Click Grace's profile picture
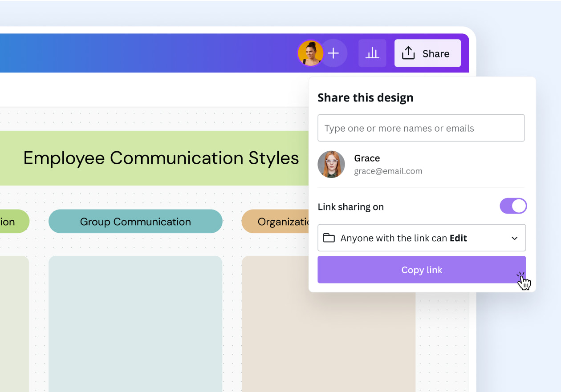The image size is (561, 392). pos(331,164)
